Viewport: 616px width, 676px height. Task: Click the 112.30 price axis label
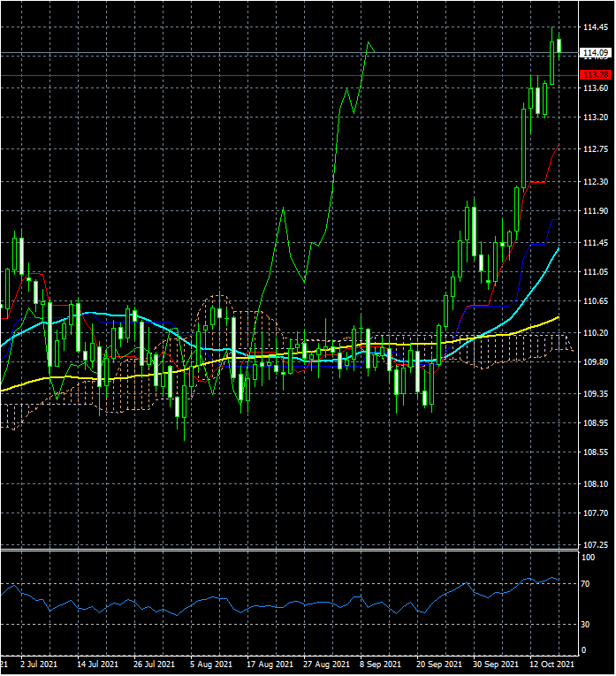[596, 181]
